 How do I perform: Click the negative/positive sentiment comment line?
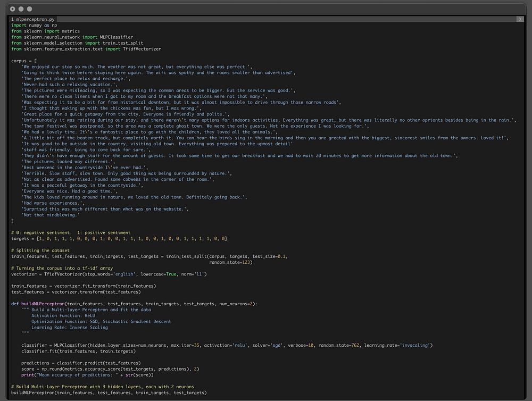[x=71, y=233]
